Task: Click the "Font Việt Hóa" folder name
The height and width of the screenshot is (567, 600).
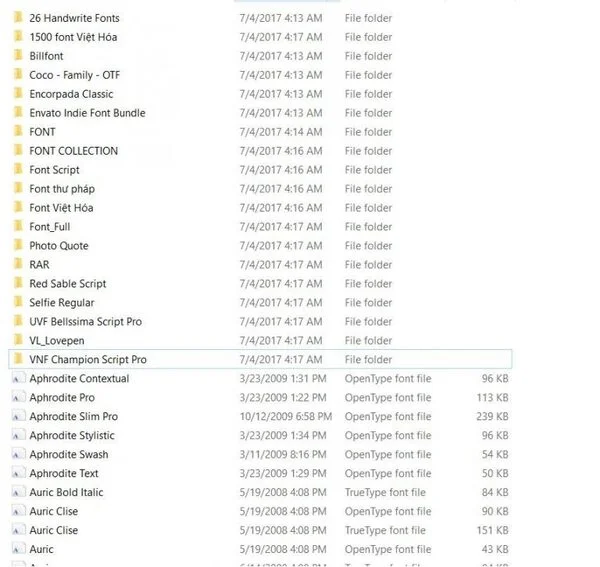Action: 61,208
